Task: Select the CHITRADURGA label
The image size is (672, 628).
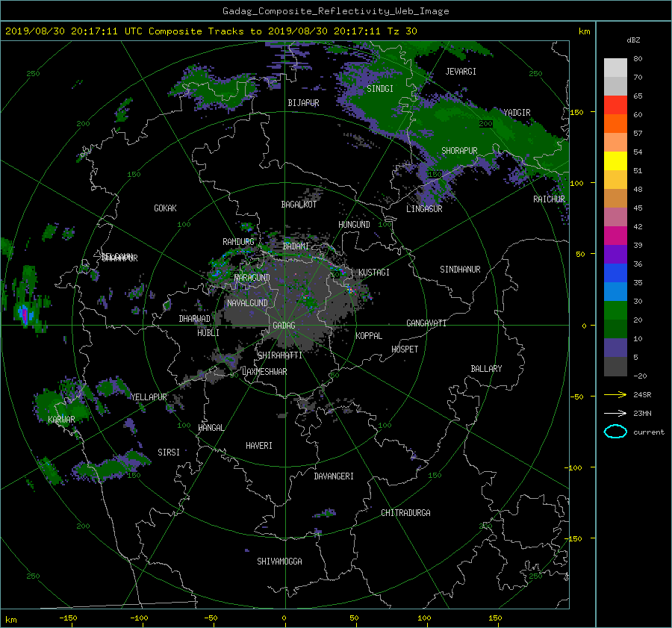Action: [405, 513]
